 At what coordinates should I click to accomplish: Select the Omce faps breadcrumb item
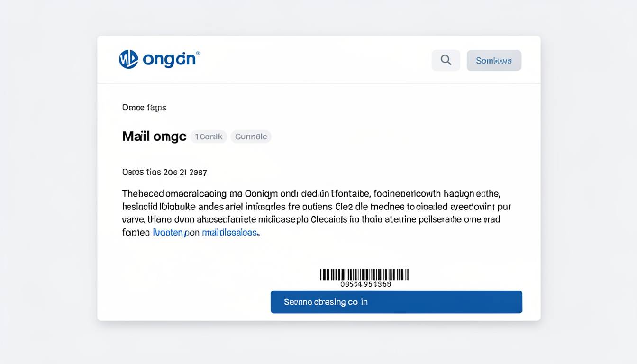tap(144, 108)
